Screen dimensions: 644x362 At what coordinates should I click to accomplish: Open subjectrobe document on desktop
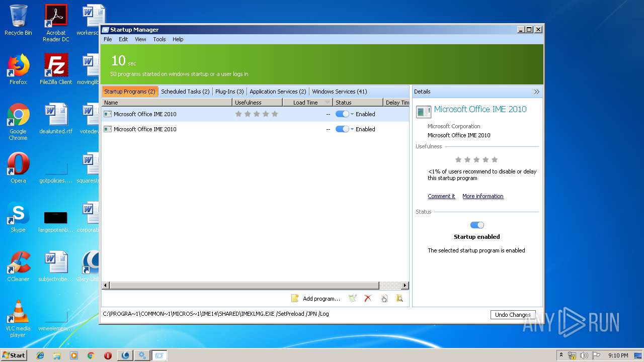pyautogui.click(x=56, y=266)
